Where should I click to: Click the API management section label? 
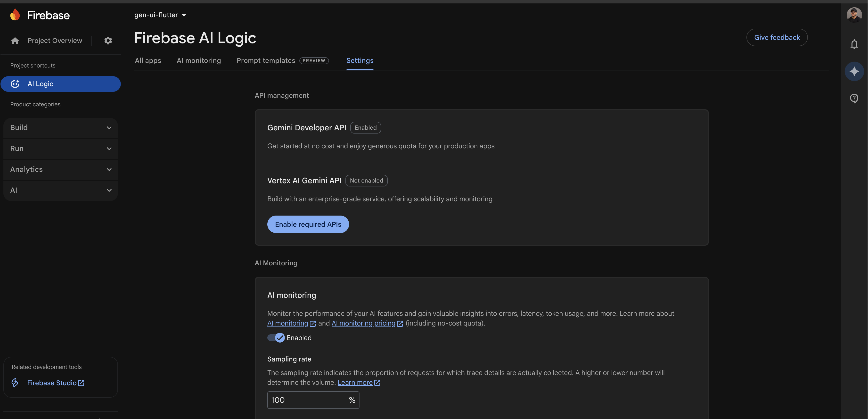coord(282,96)
